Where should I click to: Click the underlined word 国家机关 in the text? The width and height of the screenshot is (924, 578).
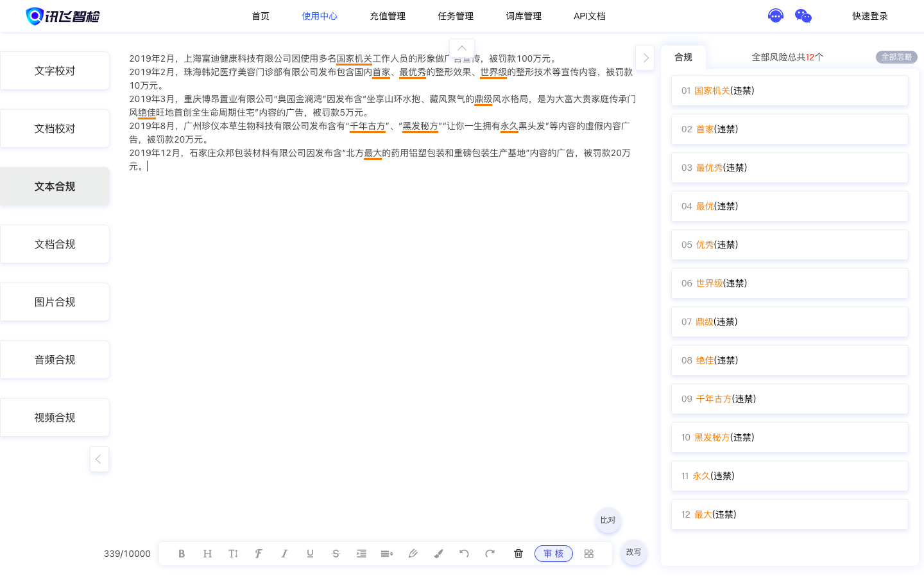click(x=354, y=58)
